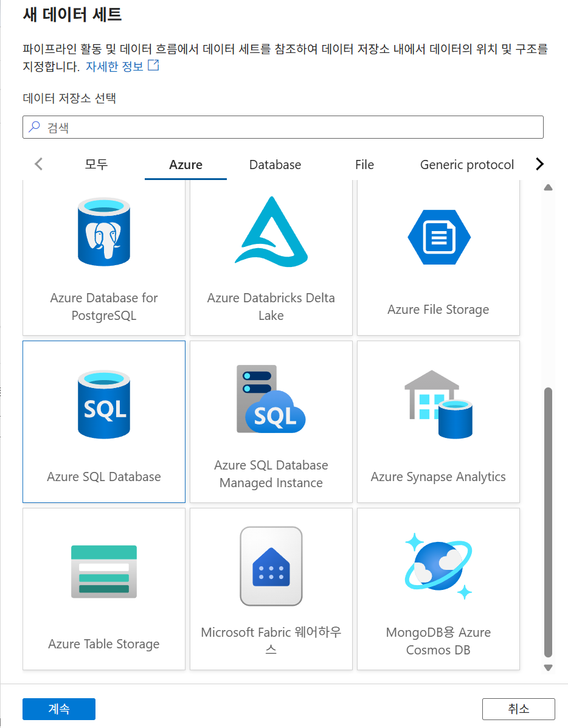This screenshot has width=568, height=728.
Task: Select the Azure Synapse Analytics warehouse icon
Action: click(438, 404)
